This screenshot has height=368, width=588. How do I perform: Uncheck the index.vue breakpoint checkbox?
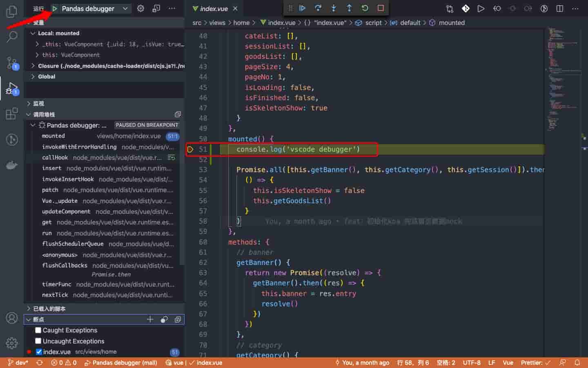tap(39, 352)
